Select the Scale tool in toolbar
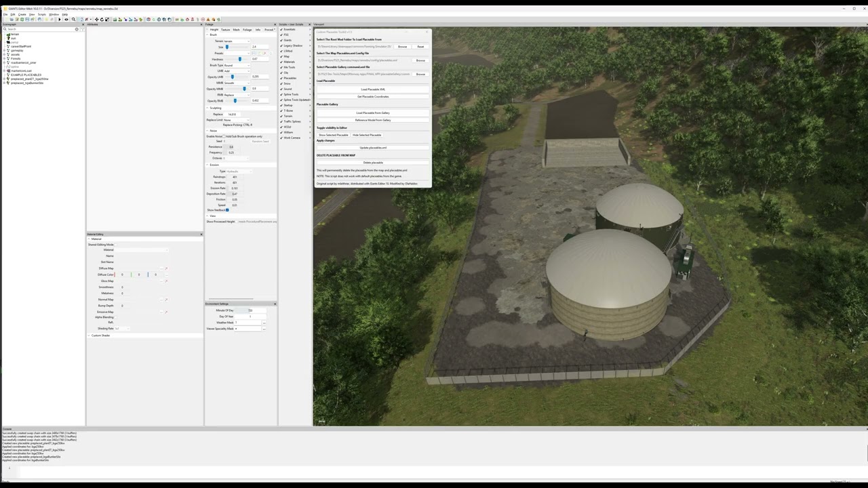This screenshot has height=488, width=868. pyautogui.click(x=107, y=20)
